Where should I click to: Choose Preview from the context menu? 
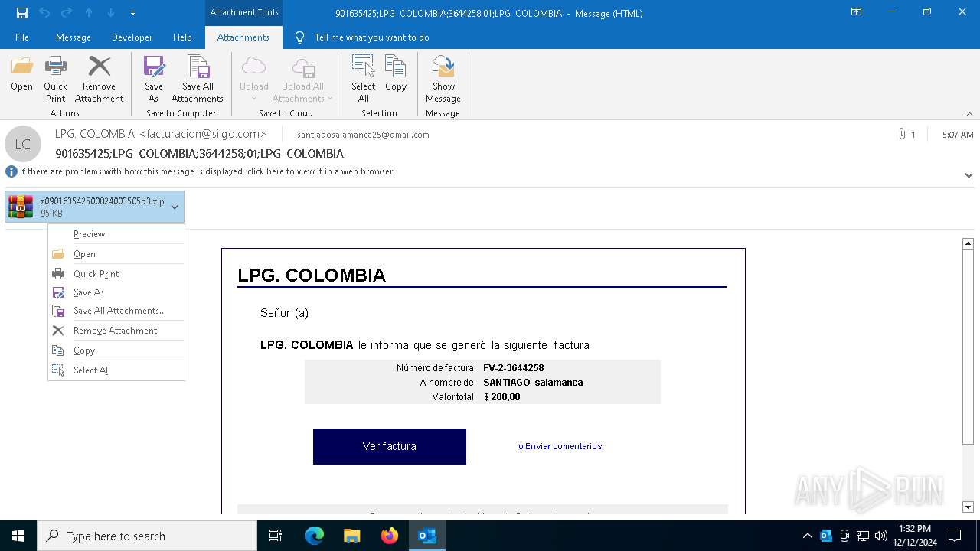116,234
